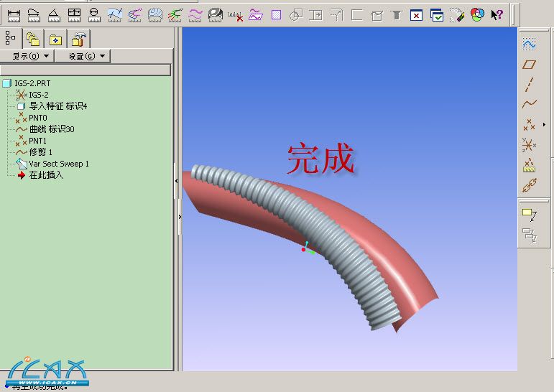This screenshot has height=392, width=554.
Task: Click the purple square icon in top toolbar
Action: click(x=276, y=14)
